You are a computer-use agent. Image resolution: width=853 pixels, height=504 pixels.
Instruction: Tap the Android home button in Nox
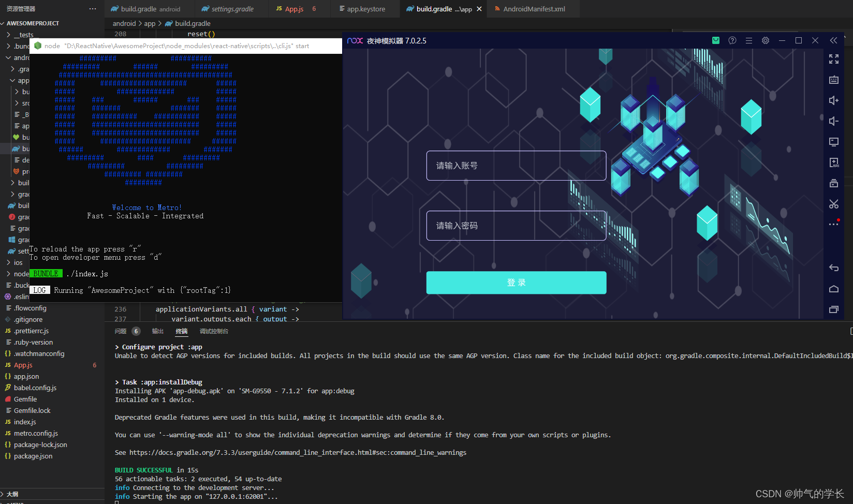(x=833, y=289)
